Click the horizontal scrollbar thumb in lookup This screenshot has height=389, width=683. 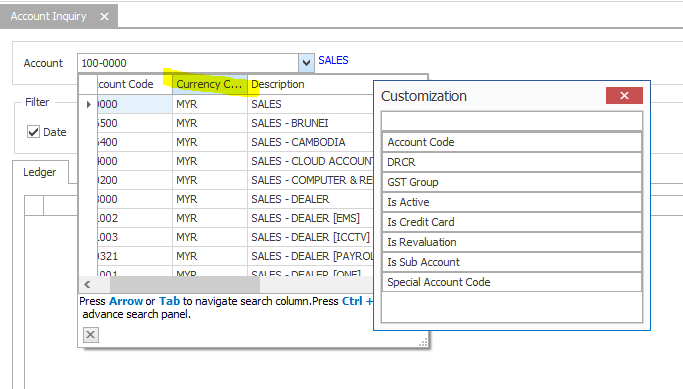pos(185,284)
